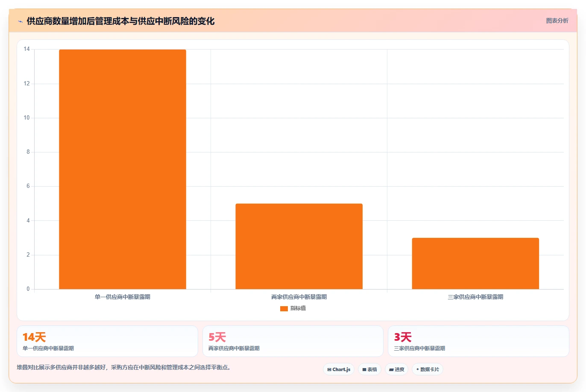Click the y-axis tick label 0

(28, 289)
